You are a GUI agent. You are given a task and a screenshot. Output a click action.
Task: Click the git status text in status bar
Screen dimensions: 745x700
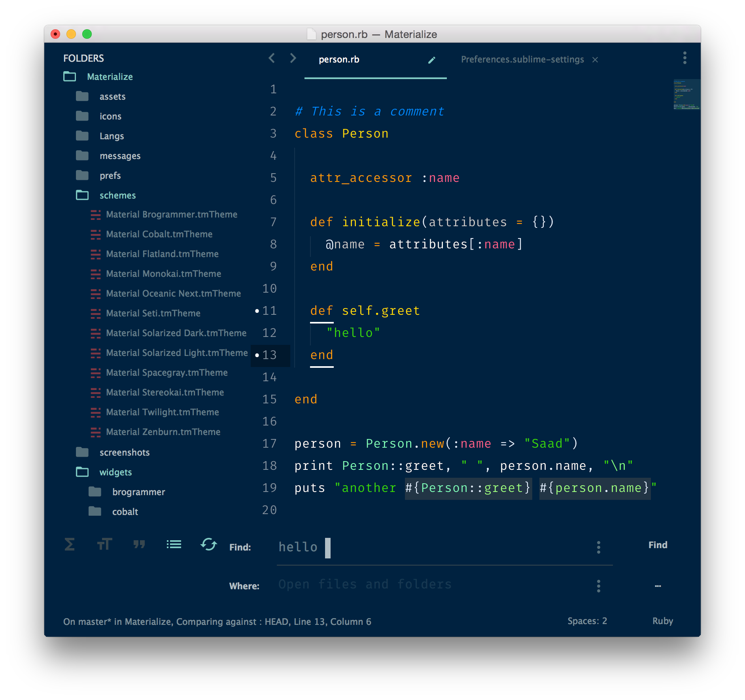[217, 622]
